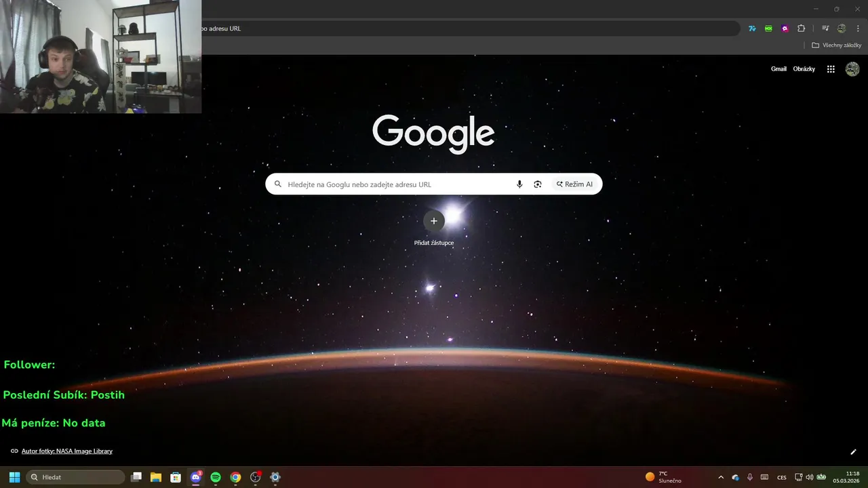Click the tray microphone icon
The image size is (868, 488).
point(750,477)
